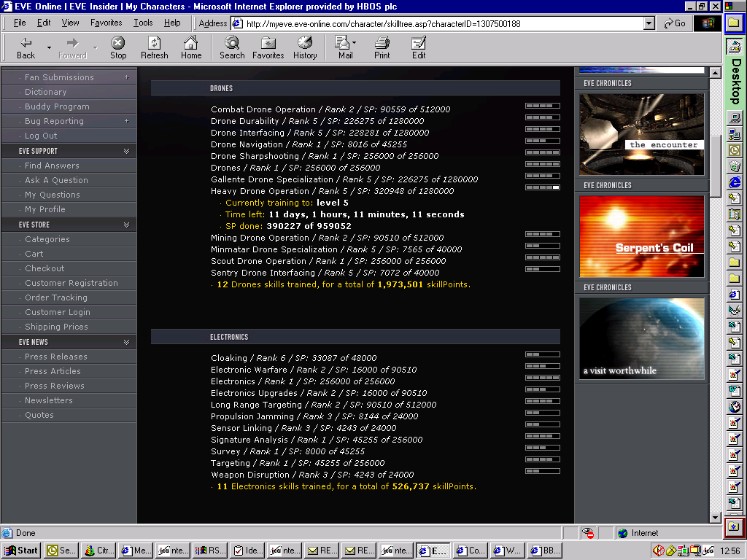
Task: Open the Dictionary sidebar link
Action: (x=46, y=92)
